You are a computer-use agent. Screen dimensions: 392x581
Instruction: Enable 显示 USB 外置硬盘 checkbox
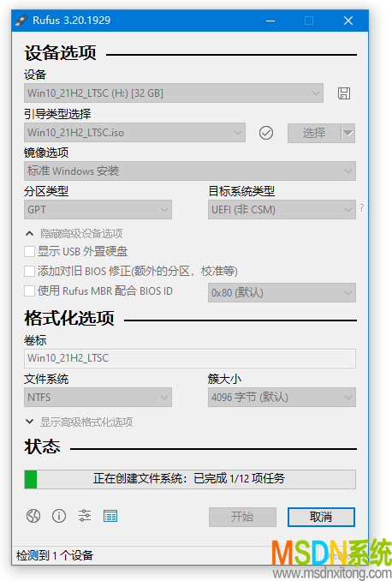click(29, 252)
